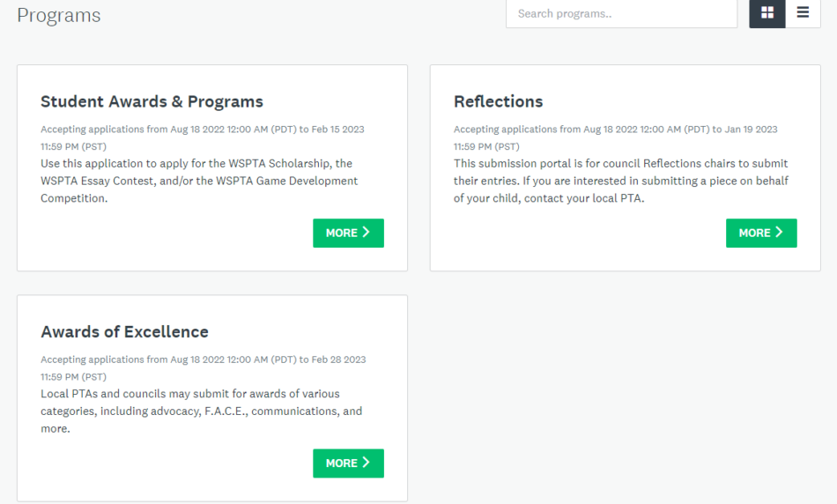Open MORE for Reflections program
The width and height of the screenshot is (837, 504).
pos(761,233)
